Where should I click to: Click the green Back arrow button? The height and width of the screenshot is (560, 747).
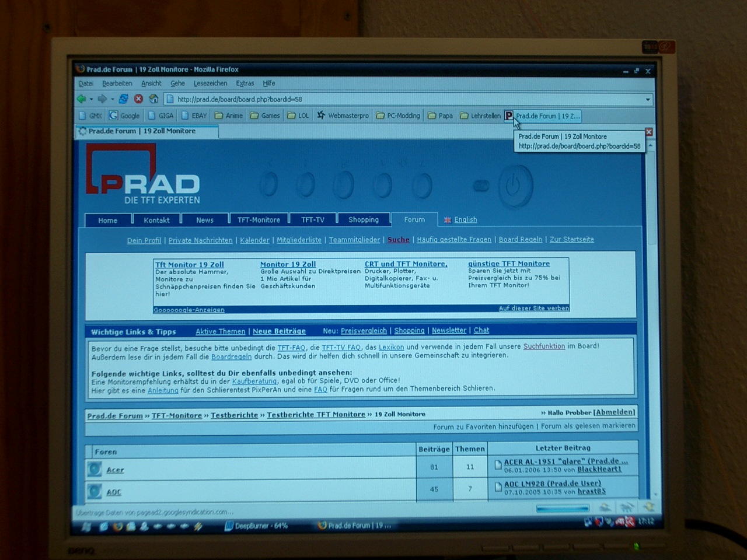(x=82, y=99)
